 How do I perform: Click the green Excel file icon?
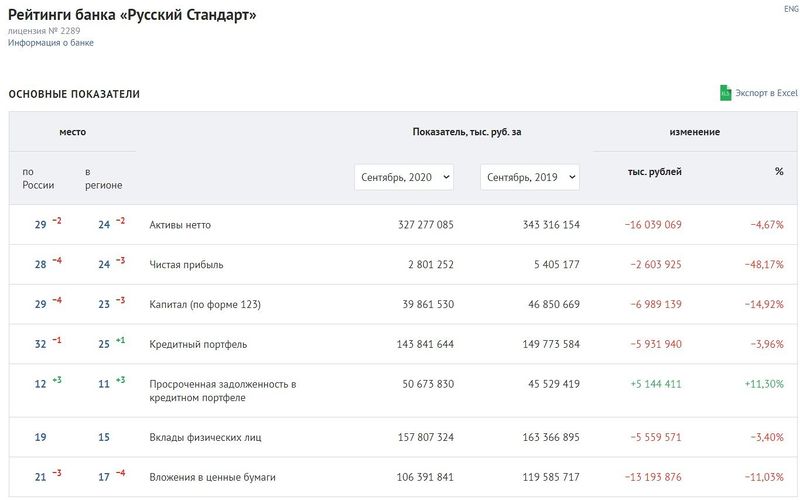725,93
